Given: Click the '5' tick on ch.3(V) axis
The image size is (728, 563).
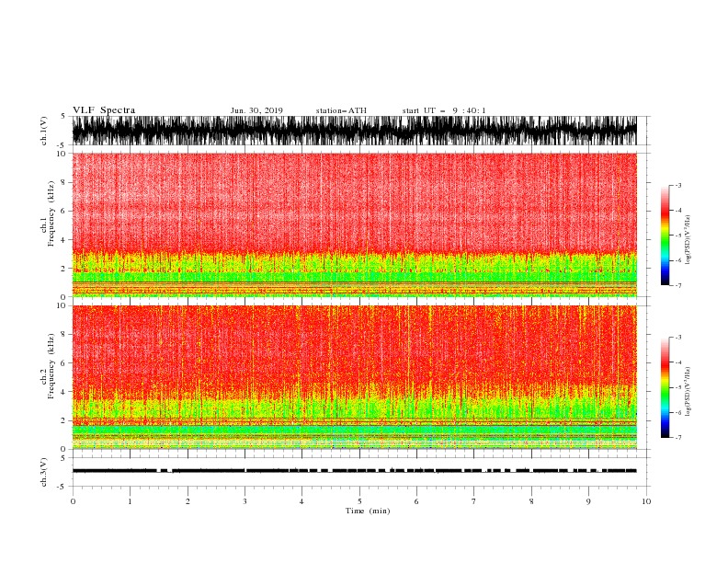Looking at the screenshot, I should pos(63,458).
